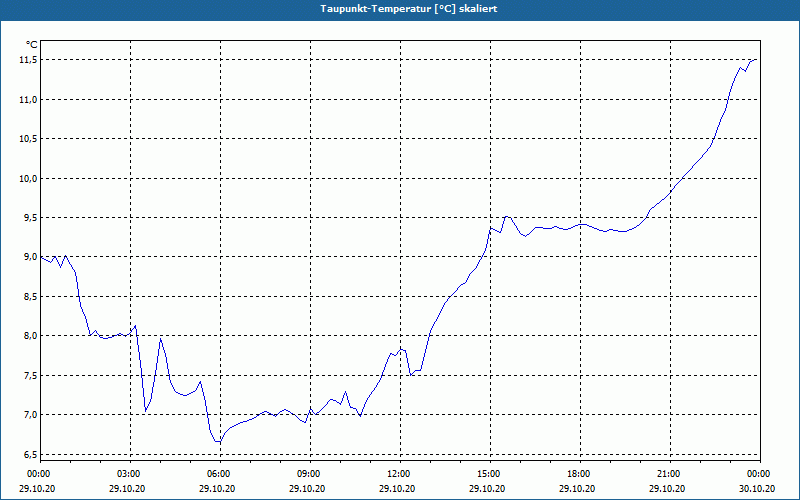Image resolution: width=800 pixels, height=500 pixels.
Task: Click the 7,5 y-axis value
Action: (x=30, y=376)
